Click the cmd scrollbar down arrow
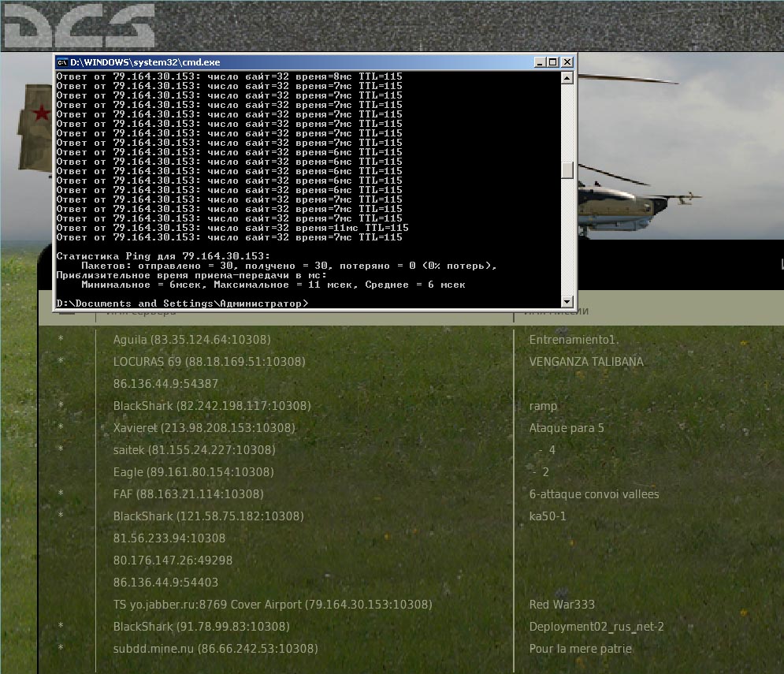Screen dimensions: 784x674 tap(567, 301)
